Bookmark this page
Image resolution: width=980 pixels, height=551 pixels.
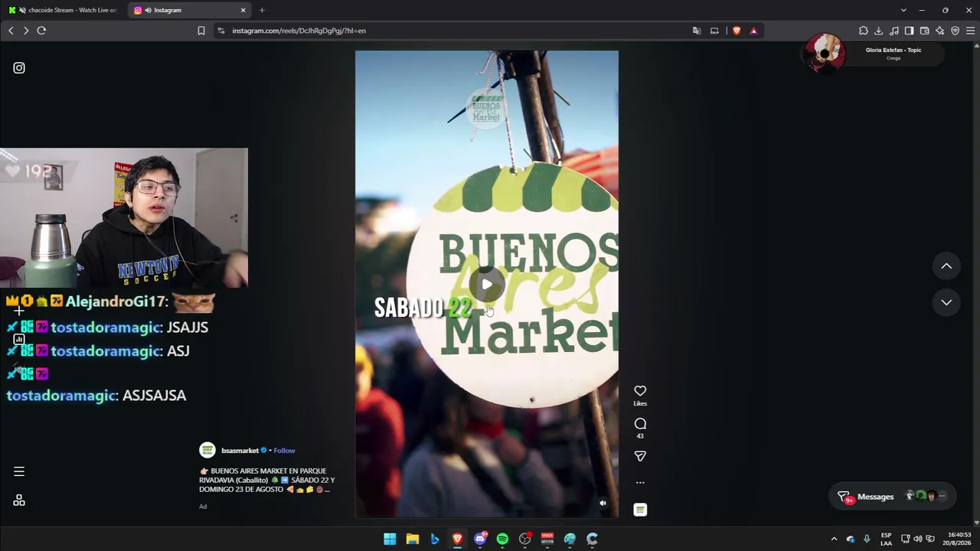pyautogui.click(x=201, y=31)
